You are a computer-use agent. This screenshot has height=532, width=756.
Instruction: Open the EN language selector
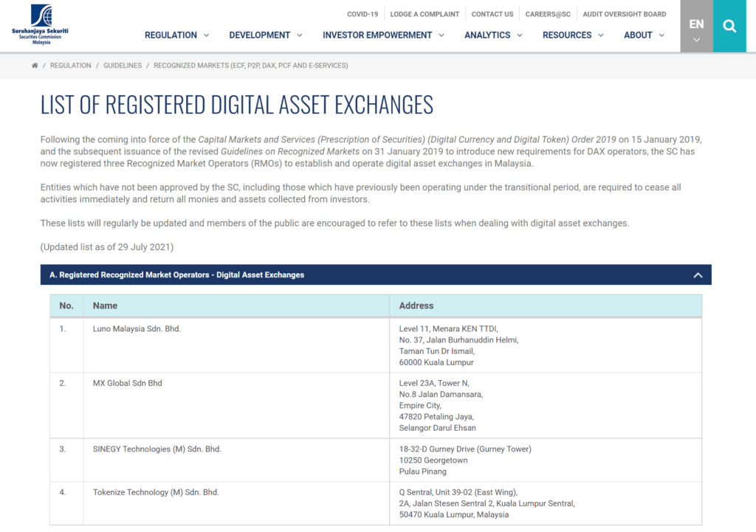coord(697,26)
